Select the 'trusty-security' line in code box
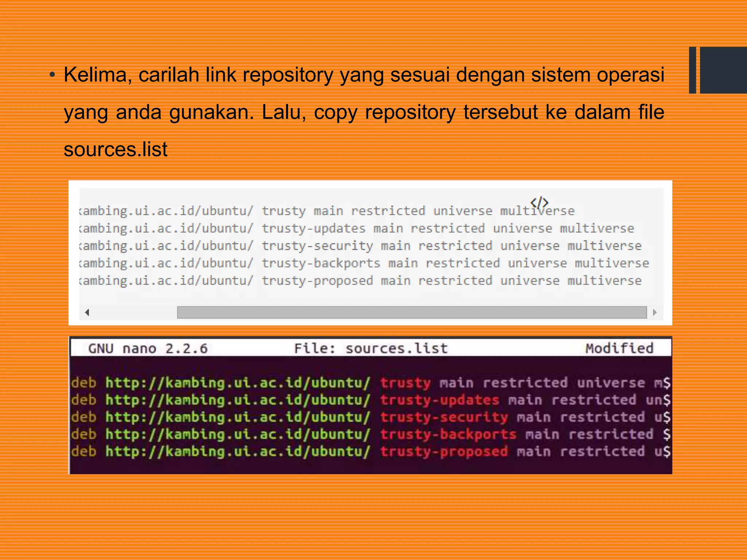 (x=360, y=246)
